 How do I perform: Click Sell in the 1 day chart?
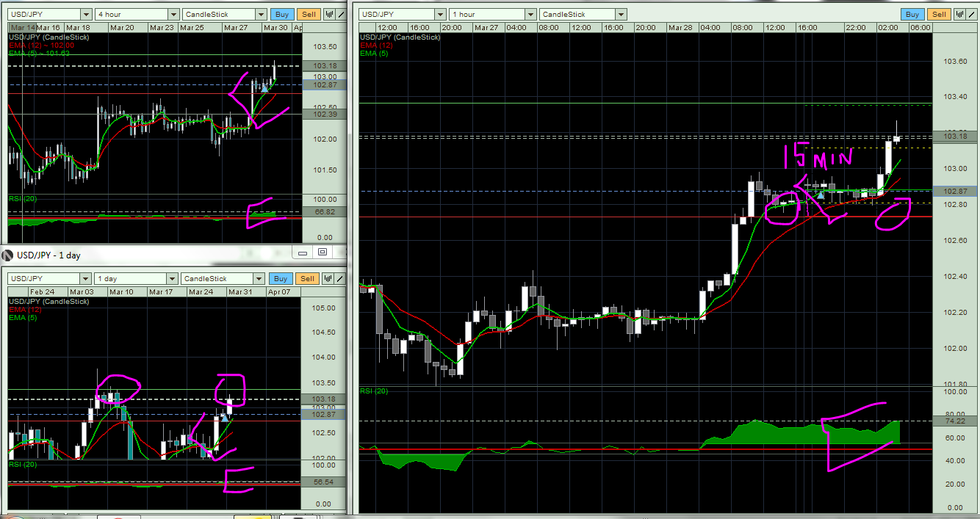click(x=307, y=278)
